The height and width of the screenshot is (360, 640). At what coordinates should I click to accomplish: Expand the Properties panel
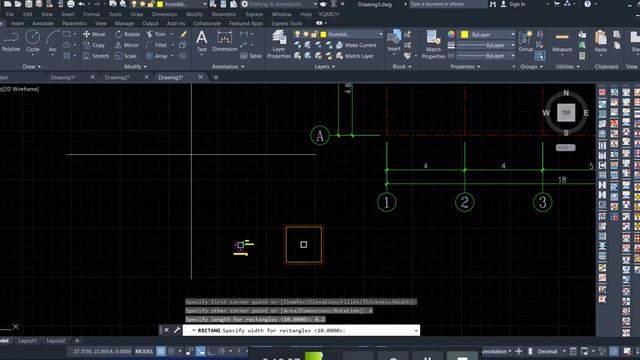pos(465,67)
